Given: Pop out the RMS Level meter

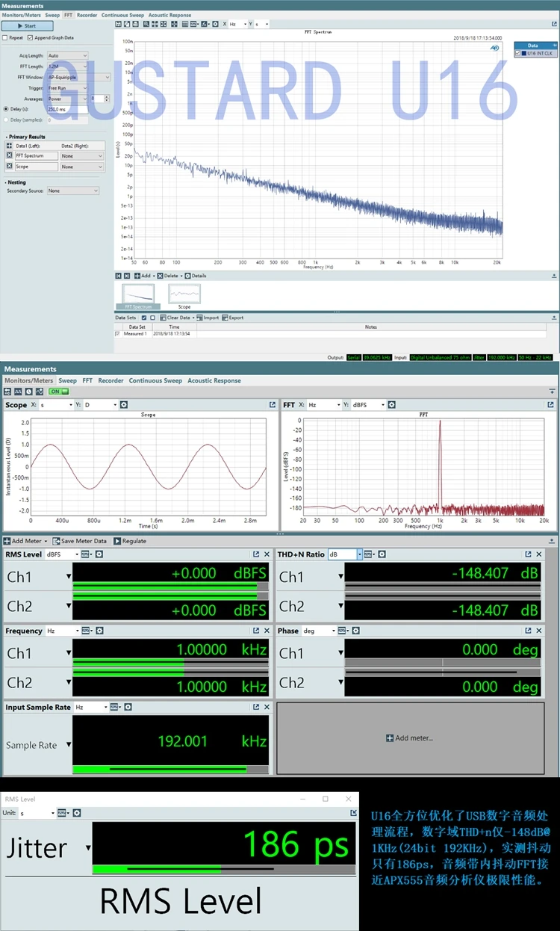Looking at the screenshot, I should tap(256, 554).
